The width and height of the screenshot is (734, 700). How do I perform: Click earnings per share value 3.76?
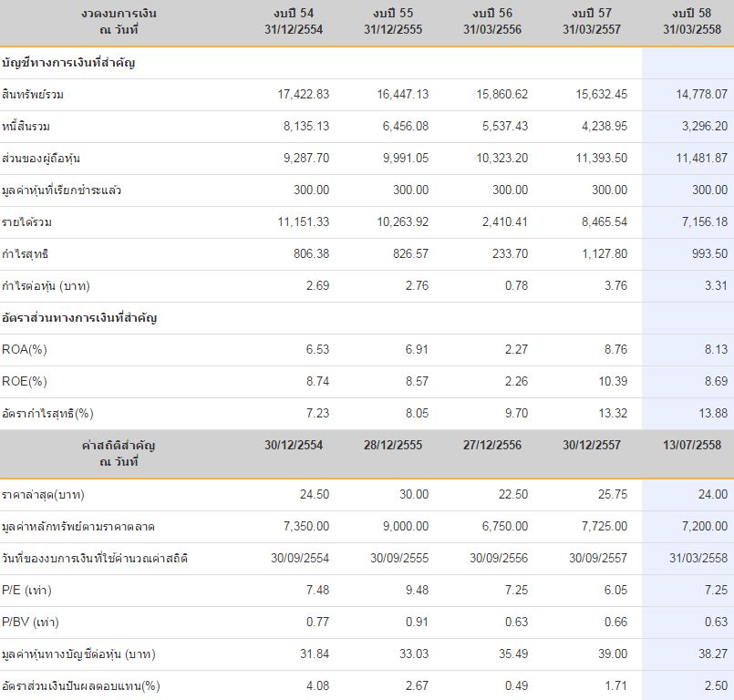tap(615, 286)
